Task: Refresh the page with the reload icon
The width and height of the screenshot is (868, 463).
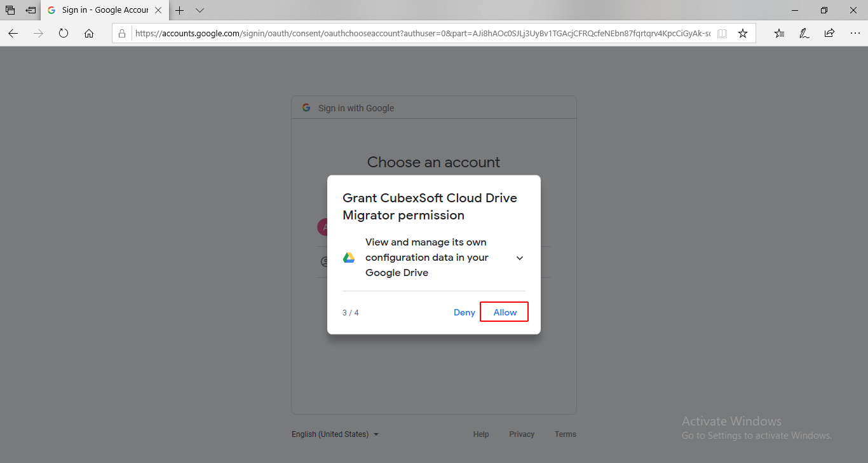Action: [x=64, y=34]
